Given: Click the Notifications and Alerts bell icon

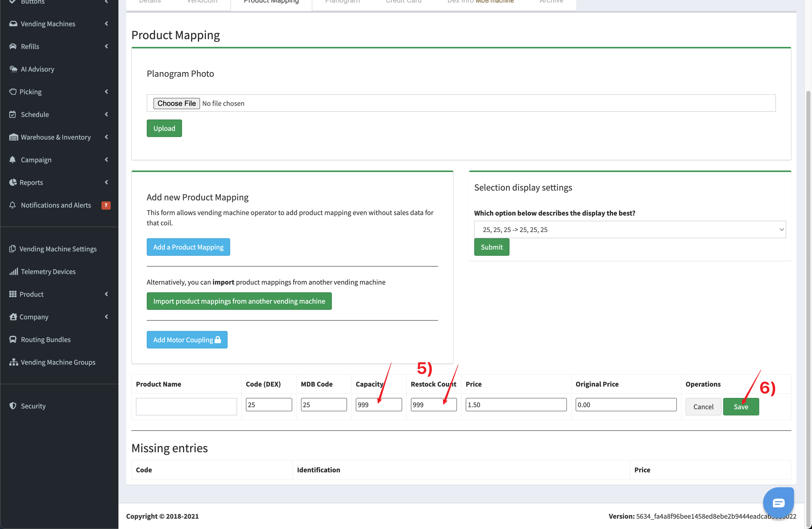Looking at the screenshot, I should point(13,205).
